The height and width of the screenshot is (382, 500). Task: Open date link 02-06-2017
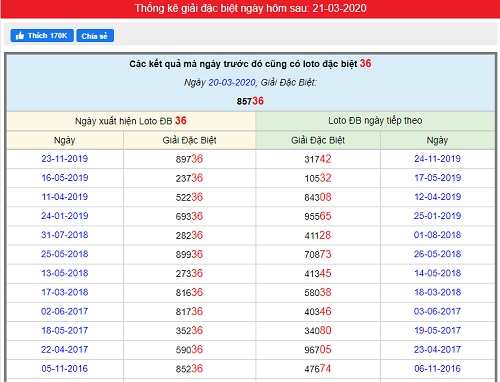coord(65,311)
